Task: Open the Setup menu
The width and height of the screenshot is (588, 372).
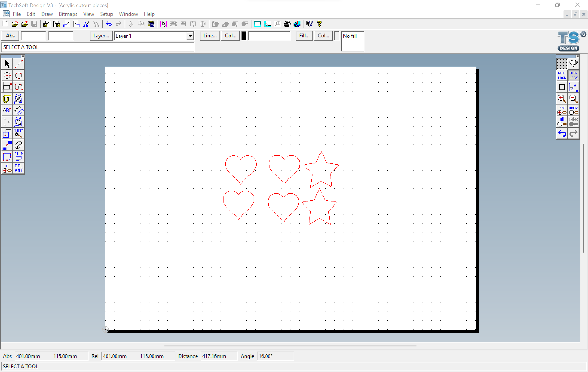Action: [106, 14]
